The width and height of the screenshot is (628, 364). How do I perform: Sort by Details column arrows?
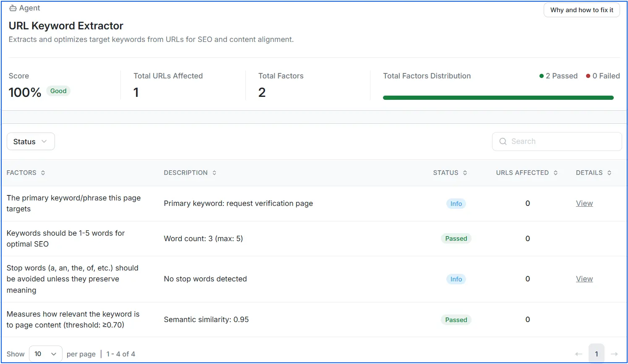[609, 173]
